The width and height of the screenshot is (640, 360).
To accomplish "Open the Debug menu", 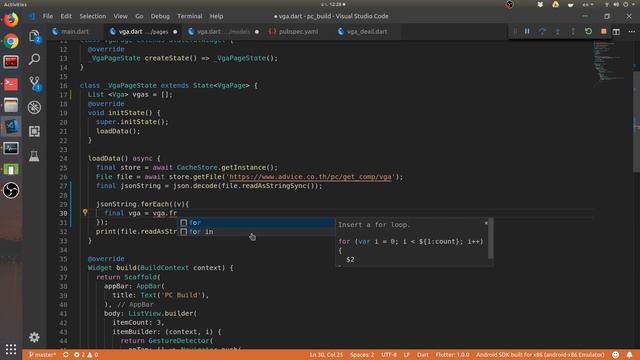I will pyautogui.click(x=160, y=16).
